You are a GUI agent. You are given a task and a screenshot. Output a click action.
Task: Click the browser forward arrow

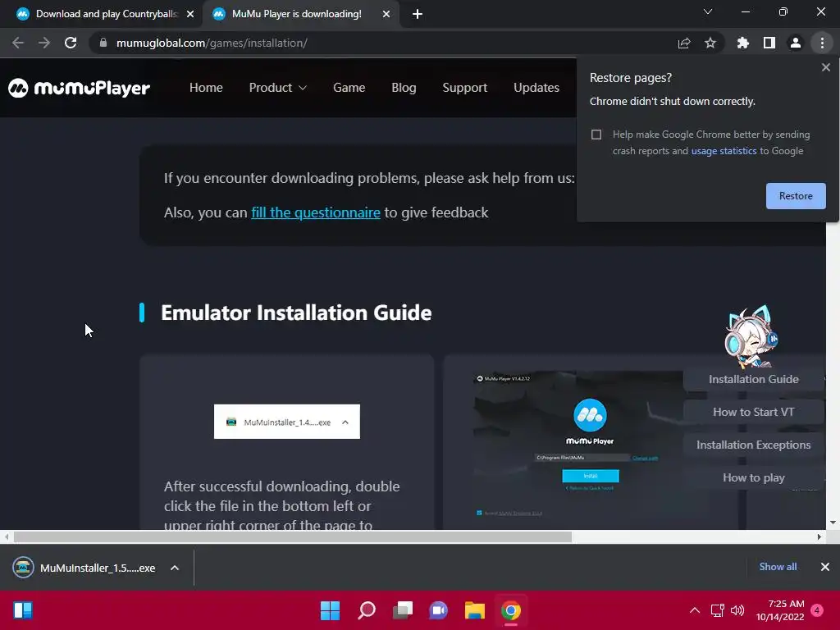coord(44,43)
